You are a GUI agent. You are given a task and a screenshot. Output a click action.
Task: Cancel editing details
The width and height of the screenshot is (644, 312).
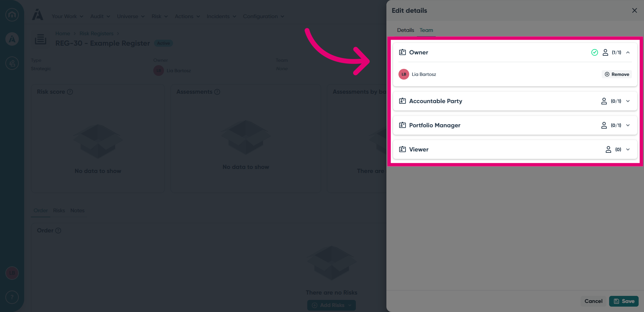tap(593, 301)
